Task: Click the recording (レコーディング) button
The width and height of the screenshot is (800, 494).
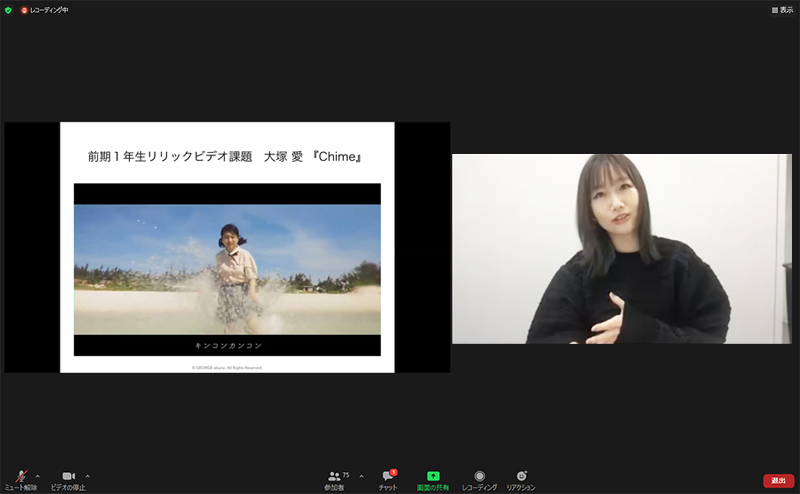Action: tap(480, 478)
